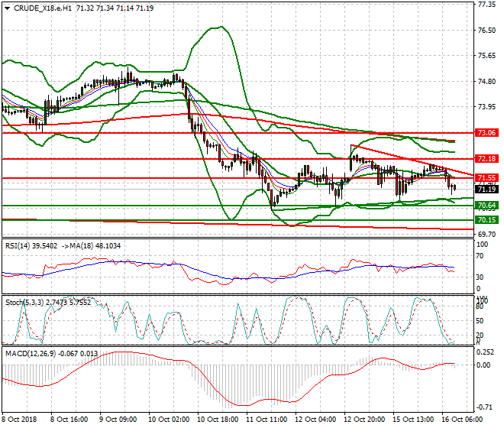
Task: Click the 8 Oct 2018 date label
Action: point(20,420)
